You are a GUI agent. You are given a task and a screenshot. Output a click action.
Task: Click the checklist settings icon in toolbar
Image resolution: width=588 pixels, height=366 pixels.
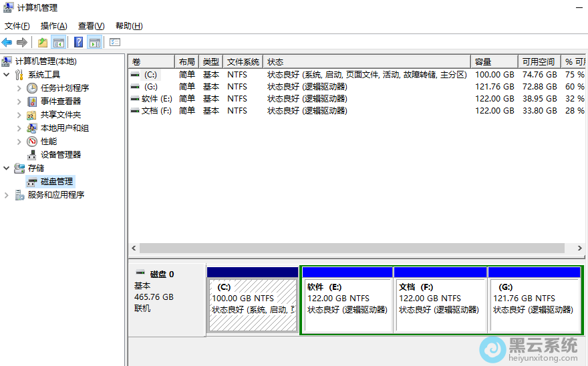[115, 43]
